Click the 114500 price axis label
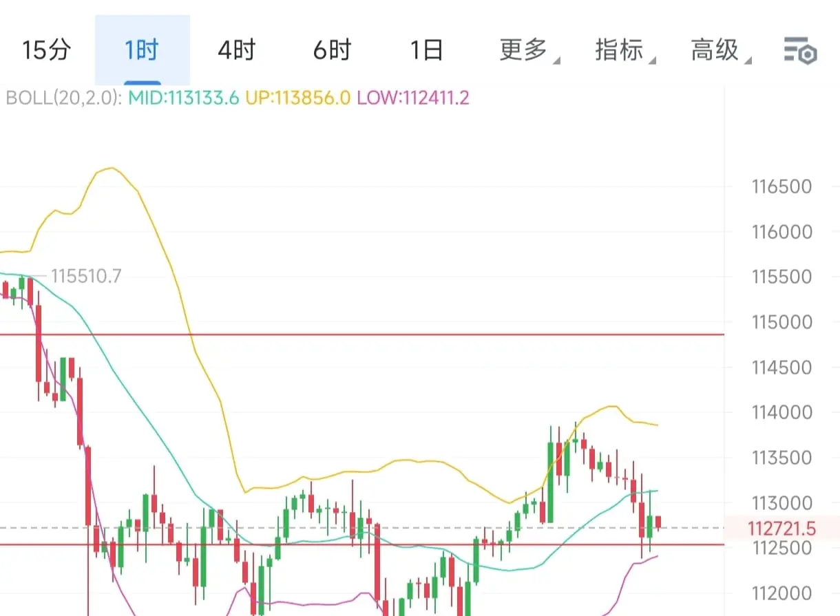Image resolution: width=840 pixels, height=616 pixels. coord(781,368)
